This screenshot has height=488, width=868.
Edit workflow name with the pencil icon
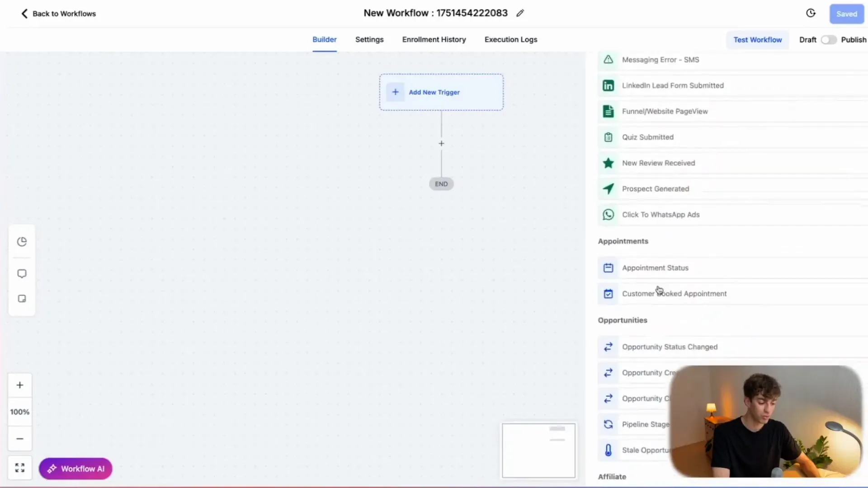[520, 13]
